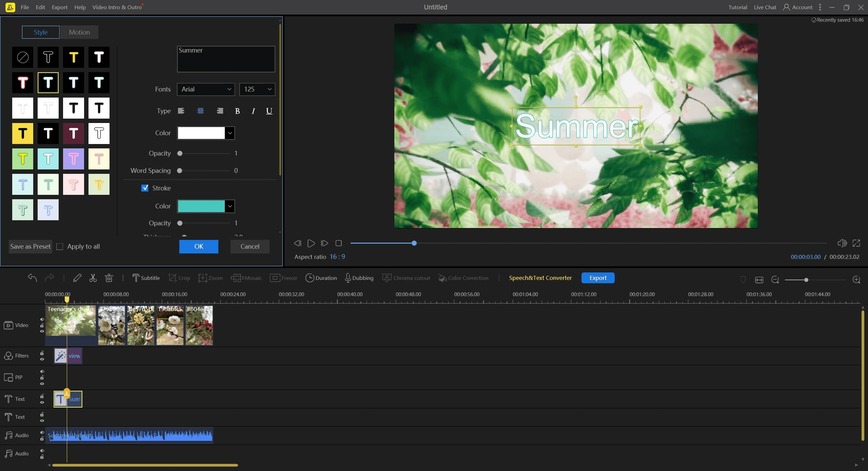The width and height of the screenshot is (868, 471).
Task: Select the Teenager's dream video clip
Action: pyautogui.click(x=71, y=325)
